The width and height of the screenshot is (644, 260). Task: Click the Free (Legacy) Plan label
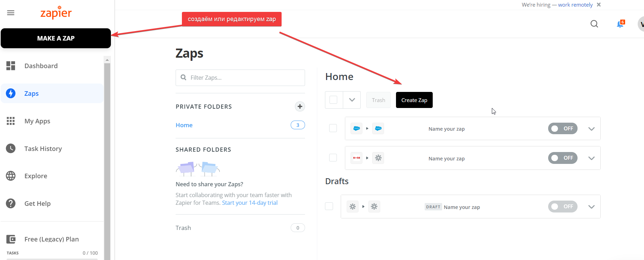click(51, 239)
